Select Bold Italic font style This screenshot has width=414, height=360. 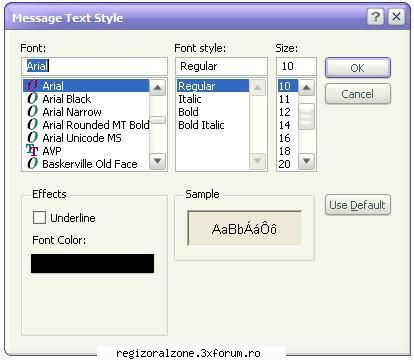213,125
